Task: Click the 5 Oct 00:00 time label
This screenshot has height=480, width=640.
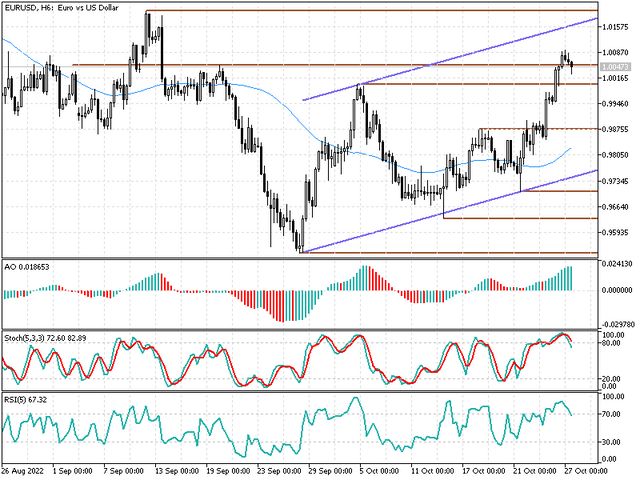Action: click(x=379, y=471)
